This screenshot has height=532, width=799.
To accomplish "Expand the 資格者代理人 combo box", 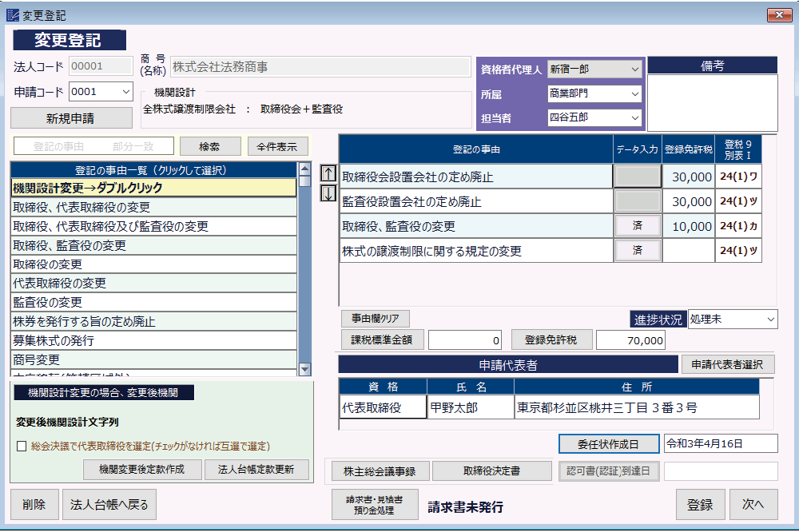I will [634, 69].
